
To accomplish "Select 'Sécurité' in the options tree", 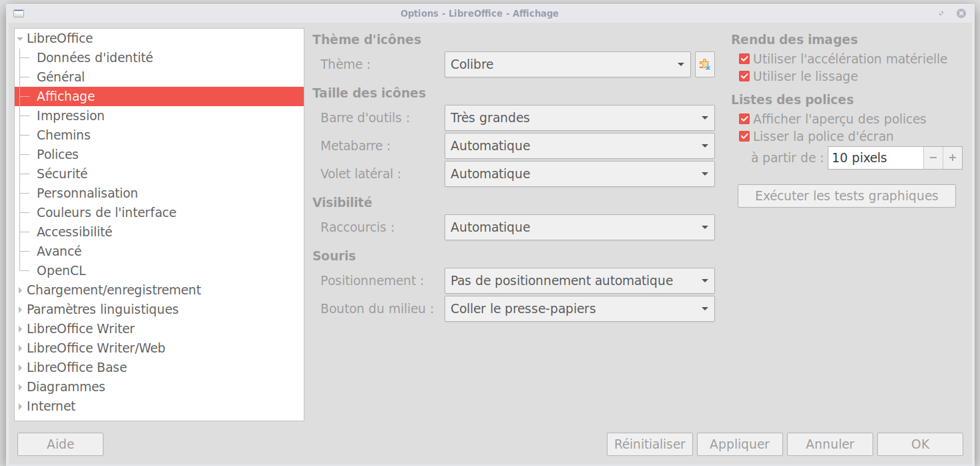I will coord(62,174).
